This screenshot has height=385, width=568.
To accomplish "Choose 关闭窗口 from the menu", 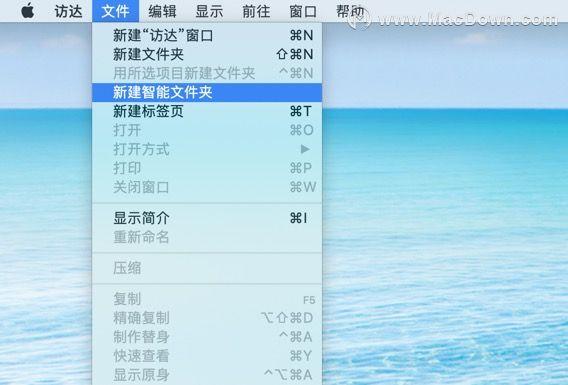I will click(207, 187).
